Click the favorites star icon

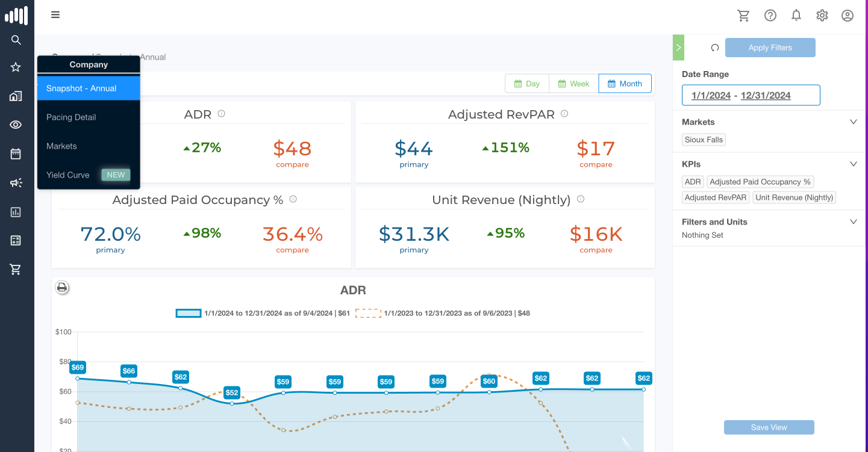pyautogui.click(x=16, y=67)
